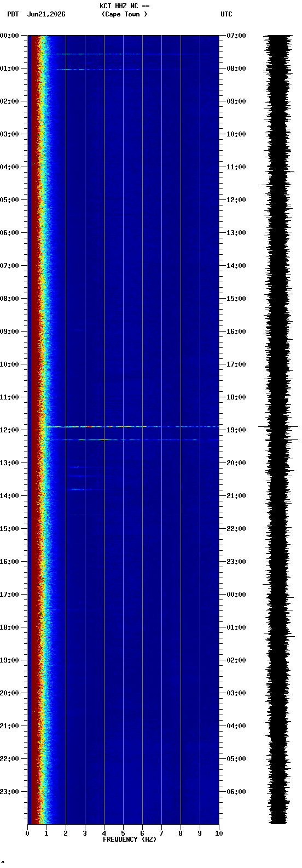Click the PDT 21:00 time label
This screenshot has height=868, width=302.
(x=9, y=726)
